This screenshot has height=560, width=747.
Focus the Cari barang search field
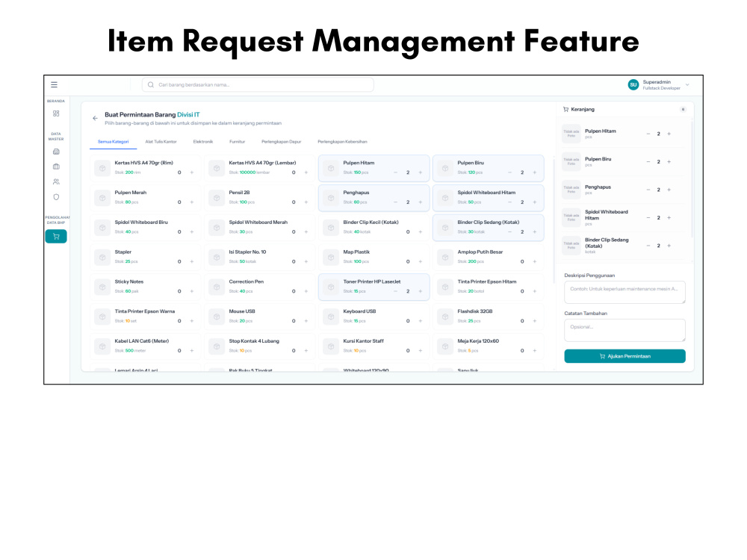258,85
